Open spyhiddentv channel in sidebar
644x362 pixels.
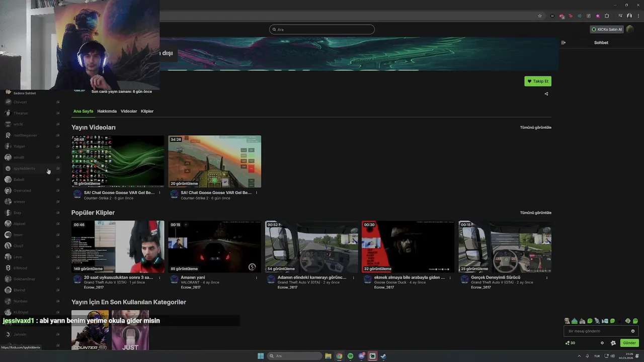[x=32, y=168]
